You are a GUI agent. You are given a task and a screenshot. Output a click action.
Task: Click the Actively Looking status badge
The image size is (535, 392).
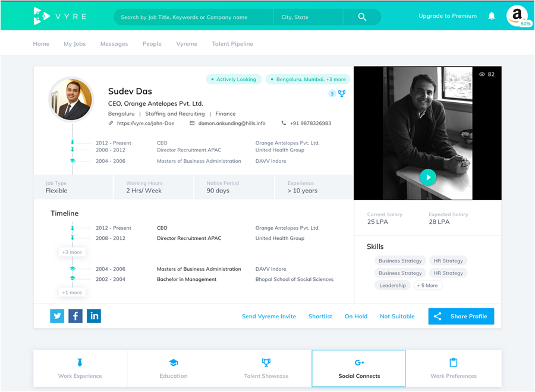pyautogui.click(x=234, y=80)
